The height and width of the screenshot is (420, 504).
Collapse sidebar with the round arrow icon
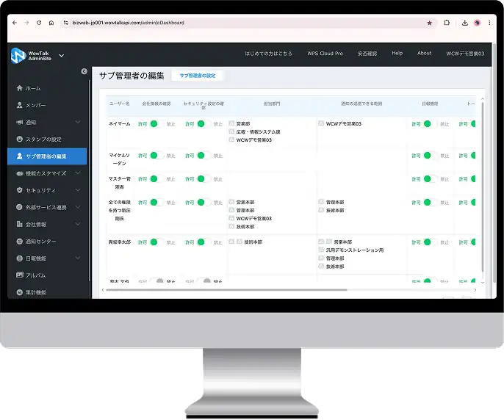click(84, 71)
